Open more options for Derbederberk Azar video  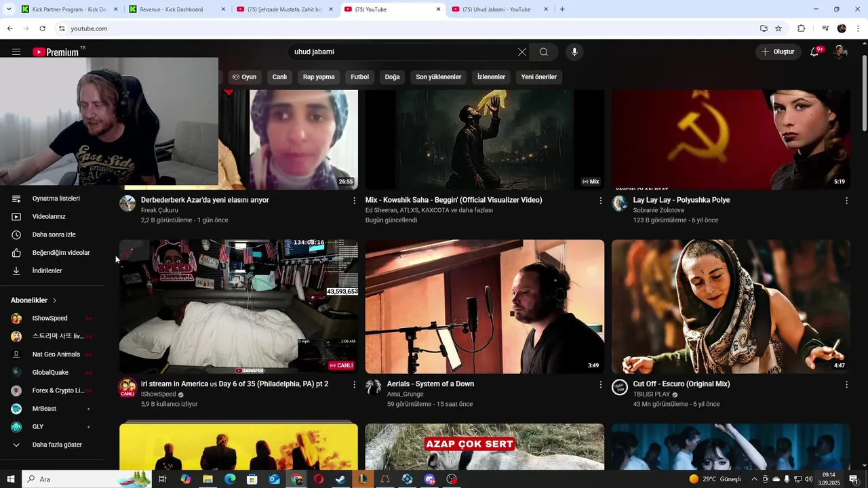[354, 201]
